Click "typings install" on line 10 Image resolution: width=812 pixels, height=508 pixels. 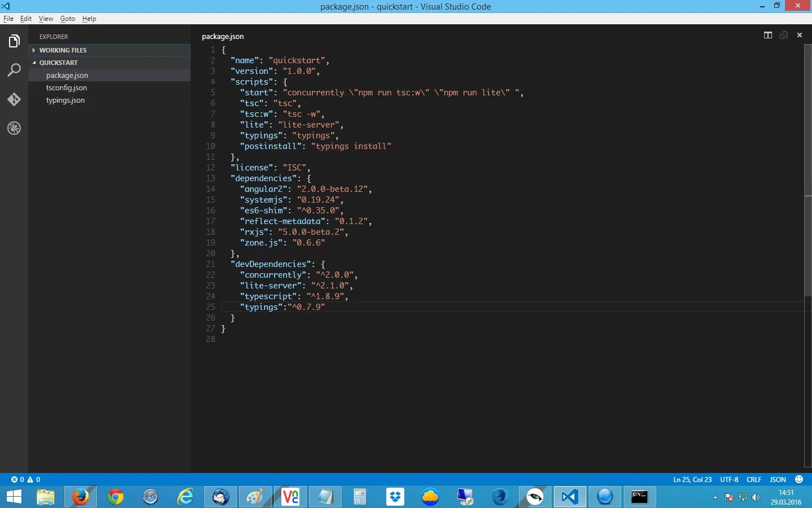351,146
